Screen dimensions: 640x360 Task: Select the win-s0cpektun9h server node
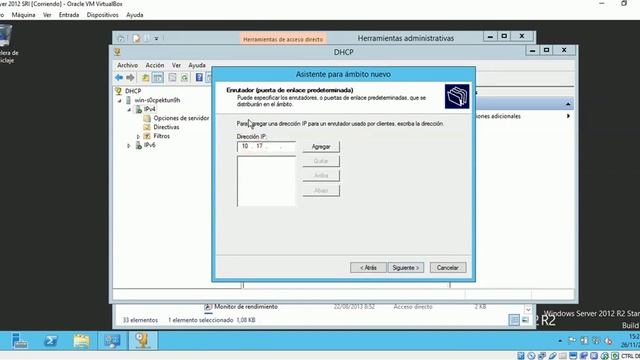click(157, 100)
